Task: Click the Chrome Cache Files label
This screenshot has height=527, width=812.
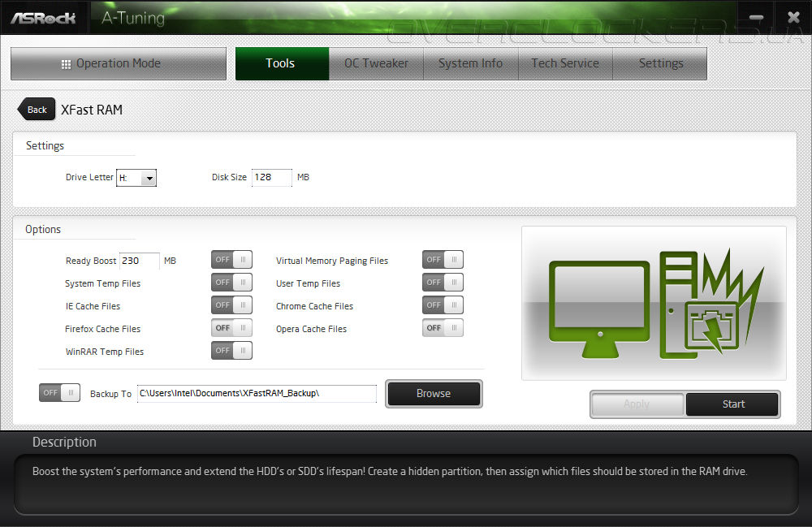Action: click(314, 306)
